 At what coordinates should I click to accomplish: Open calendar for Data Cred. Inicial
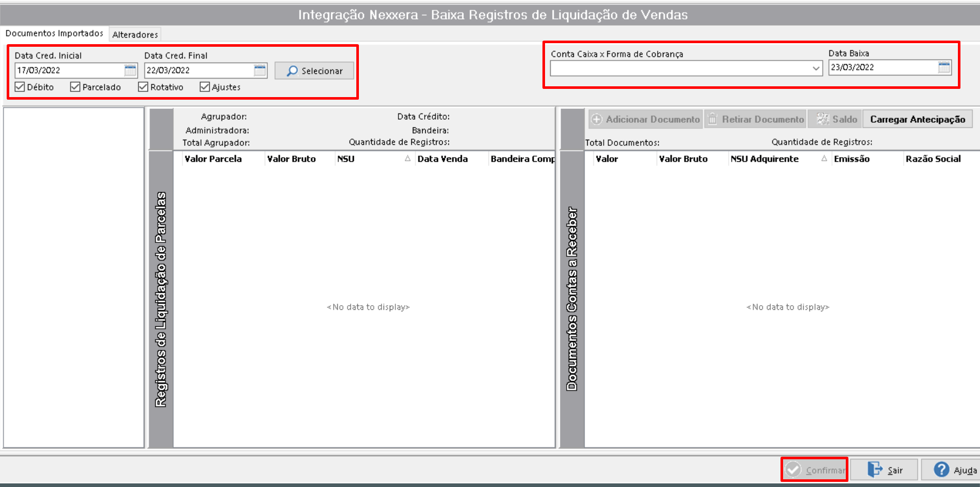131,70
